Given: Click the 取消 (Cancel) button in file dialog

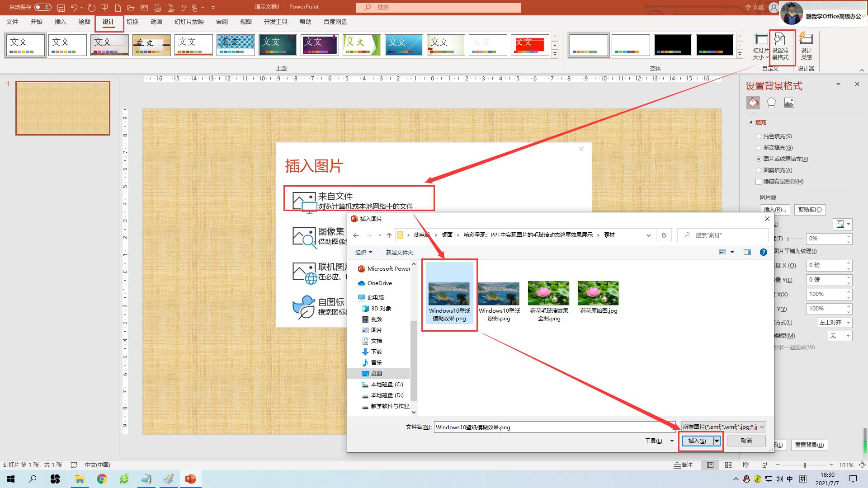Looking at the screenshot, I should point(746,441).
